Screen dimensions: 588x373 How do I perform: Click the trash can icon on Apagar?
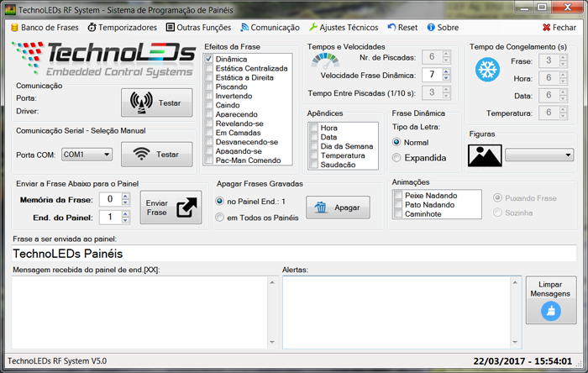[321, 208]
